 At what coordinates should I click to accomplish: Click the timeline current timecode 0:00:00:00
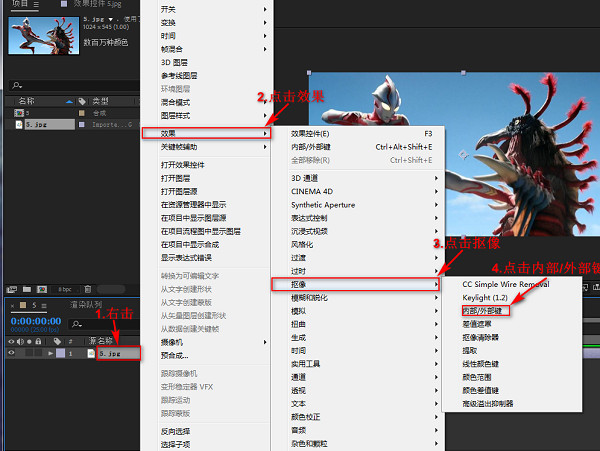(36, 321)
